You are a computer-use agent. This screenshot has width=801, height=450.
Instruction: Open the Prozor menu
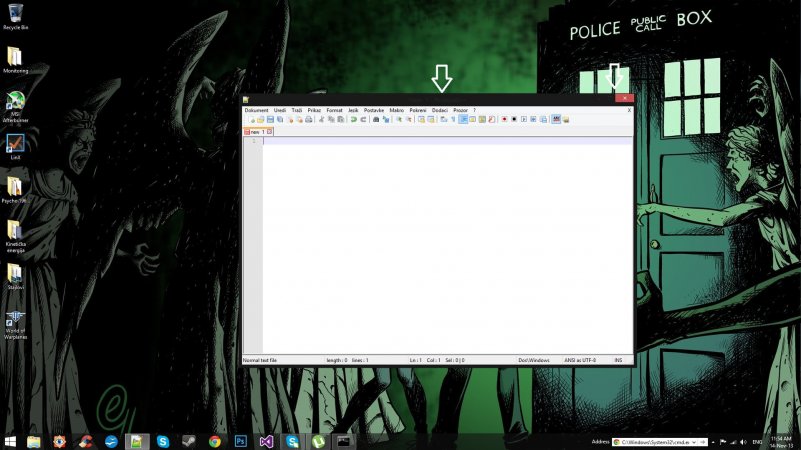pyautogui.click(x=460, y=110)
